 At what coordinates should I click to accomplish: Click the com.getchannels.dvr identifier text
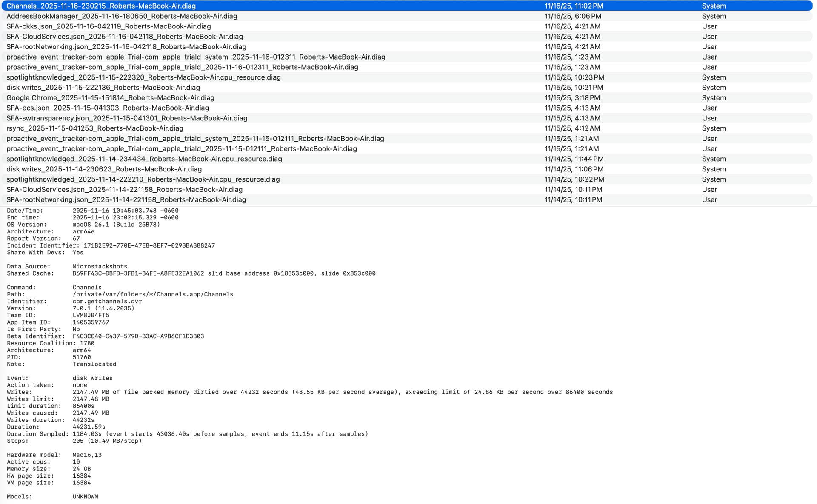107,301
